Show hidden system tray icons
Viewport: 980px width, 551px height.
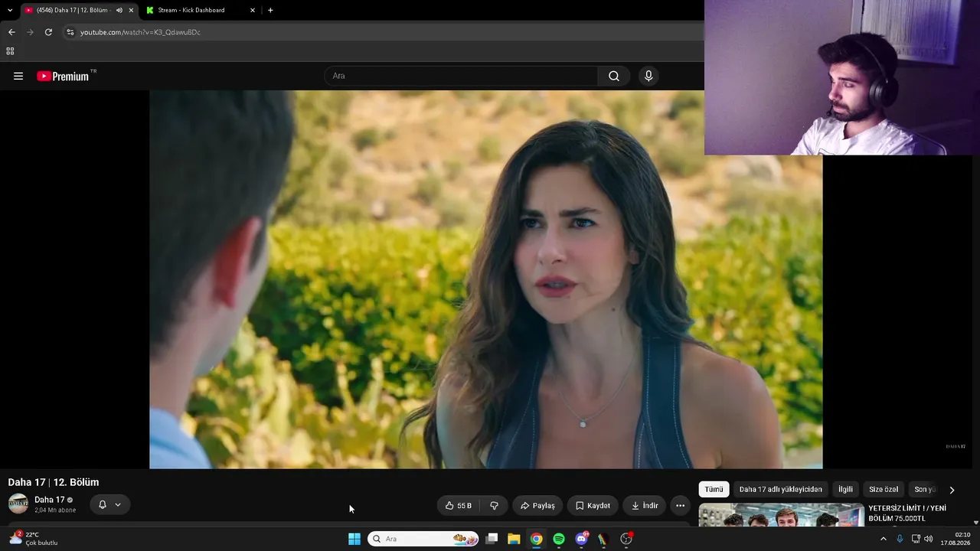pos(883,539)
